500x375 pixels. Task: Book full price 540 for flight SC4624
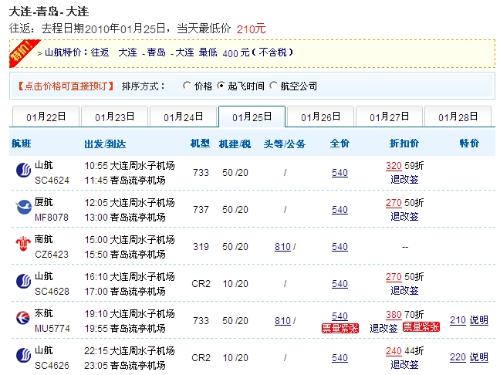[340, 173]
